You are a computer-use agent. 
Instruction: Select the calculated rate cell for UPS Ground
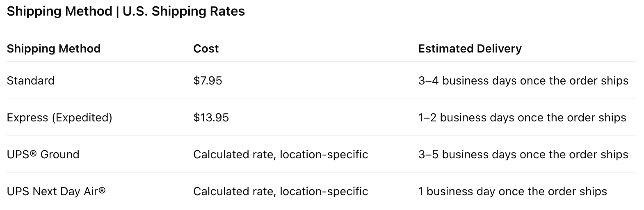point(281,155)
